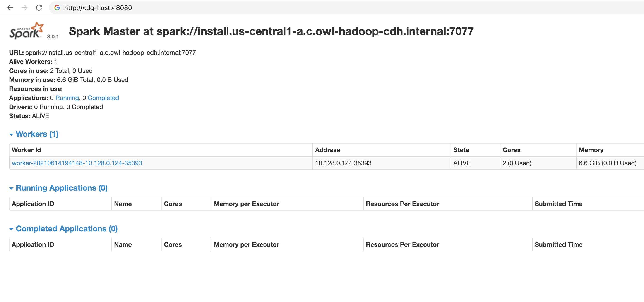Sort Completed Applications by Name header
Viewport: 644px width, 302px height.
[x=123, y=244]
